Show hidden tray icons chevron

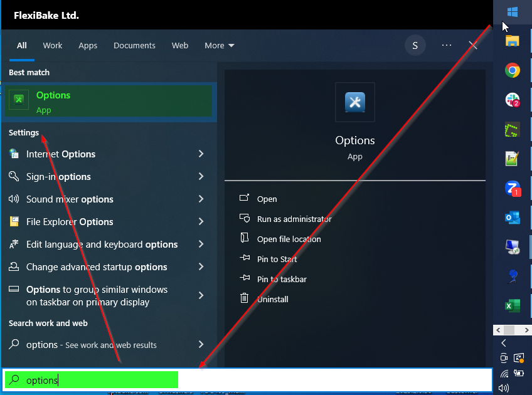[504, 343]
